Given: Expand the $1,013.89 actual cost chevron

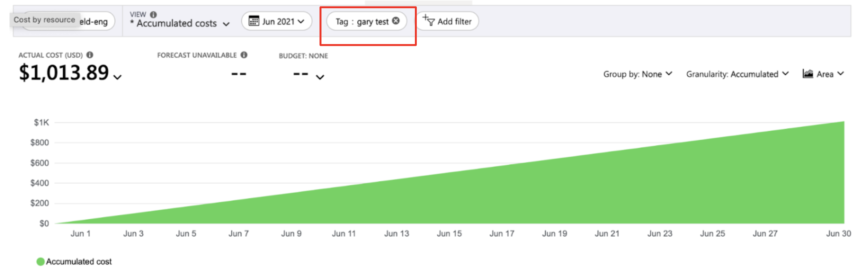Looking at the screenshot, I should tap(118, 77).
